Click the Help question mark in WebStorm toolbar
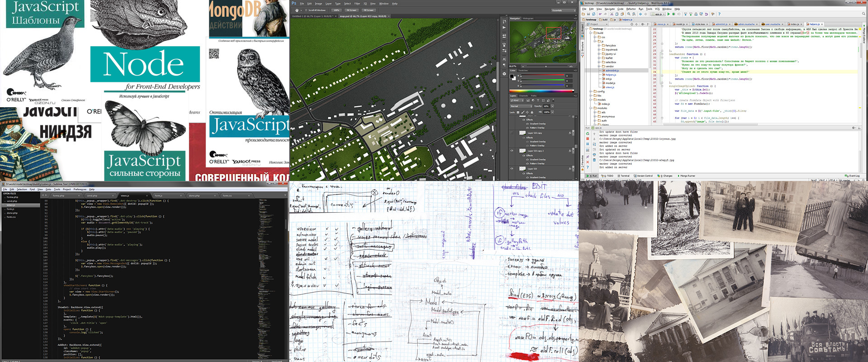The image size is (868, 362). click(719, 14)
